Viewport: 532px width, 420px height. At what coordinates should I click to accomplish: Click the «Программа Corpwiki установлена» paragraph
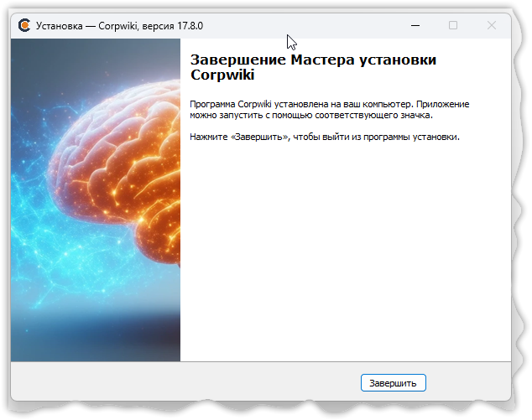329,104
